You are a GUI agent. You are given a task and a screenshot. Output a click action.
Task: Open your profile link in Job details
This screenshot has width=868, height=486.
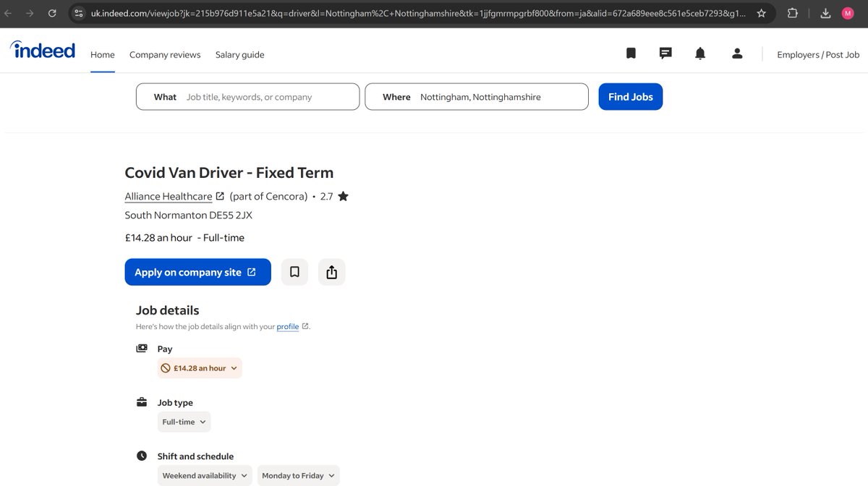pyautogui.click(x=288, y=327)
